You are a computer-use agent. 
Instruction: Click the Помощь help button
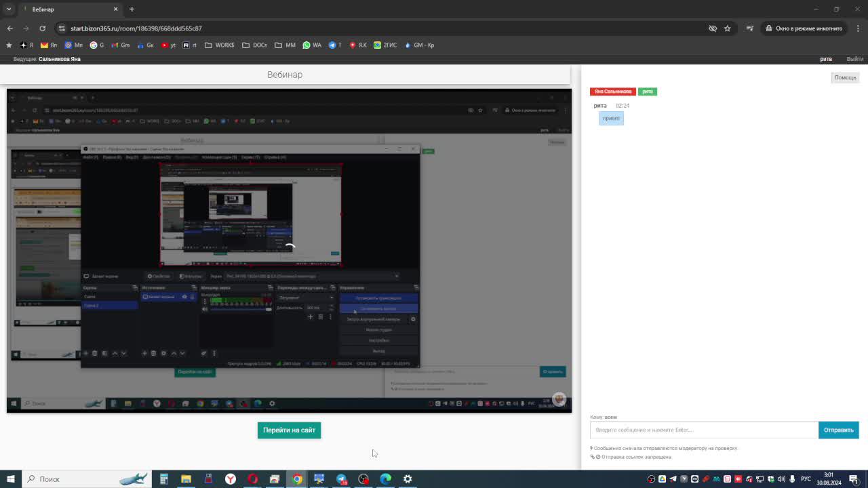845,78
